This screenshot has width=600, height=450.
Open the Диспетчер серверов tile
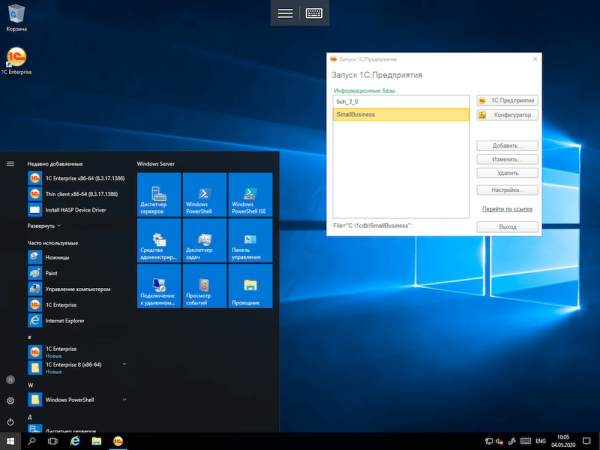click(x=159, y=194)
